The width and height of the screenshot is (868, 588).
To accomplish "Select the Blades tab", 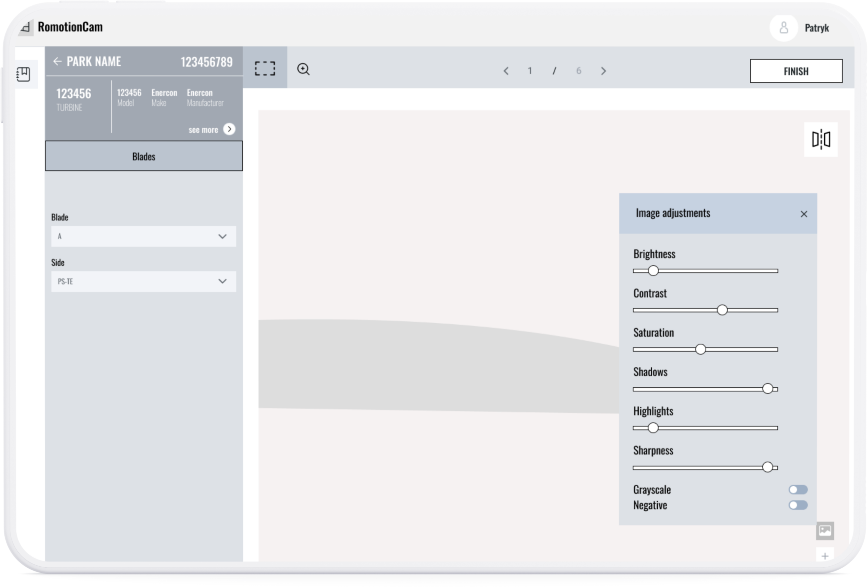I will (144, 157).
